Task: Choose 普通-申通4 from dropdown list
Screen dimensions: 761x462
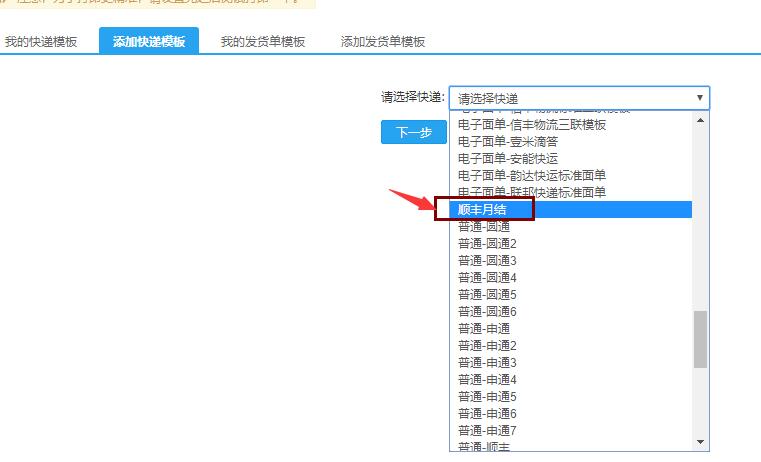Action: (x=487, y=379)
